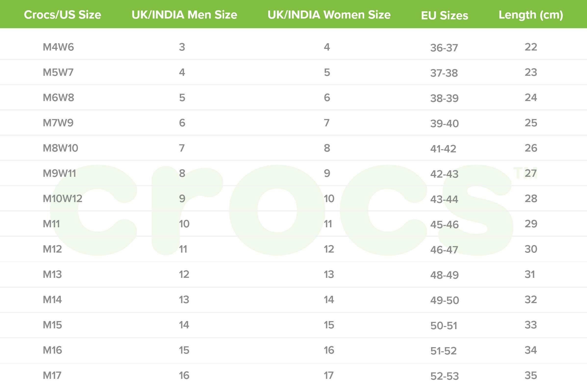Click the EU Sizes column header
Screen dimensions: 587x392
[x=444, y=15]
